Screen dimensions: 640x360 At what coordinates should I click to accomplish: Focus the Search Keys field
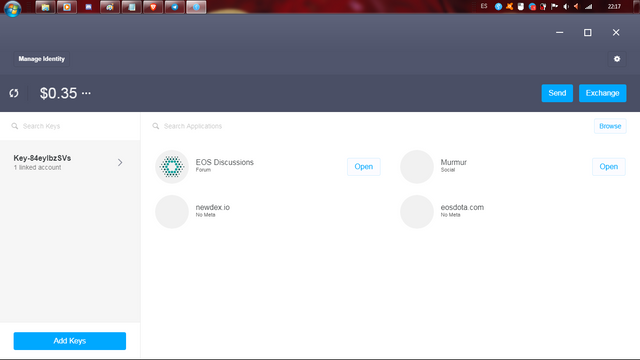pos(70,126)
